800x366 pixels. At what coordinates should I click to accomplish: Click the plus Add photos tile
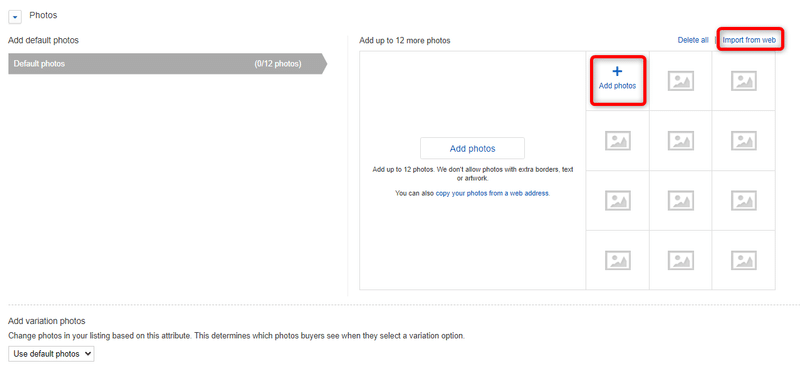[x=618, y=81]
